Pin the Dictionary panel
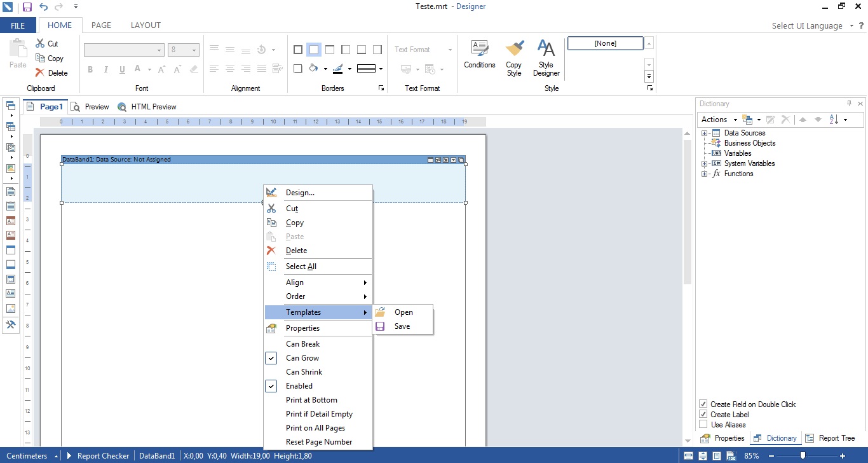This screenshot has height=463, width=868. click(x=849, y=103)
